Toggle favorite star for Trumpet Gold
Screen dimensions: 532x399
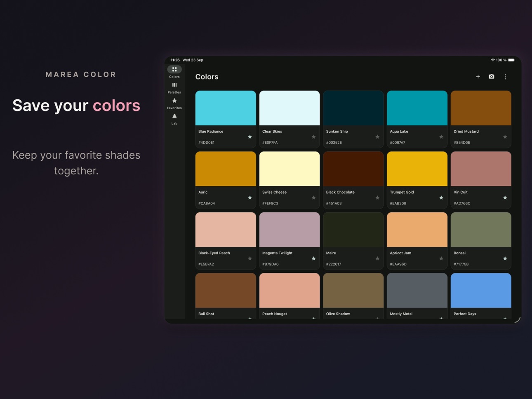tap(441, 198)
